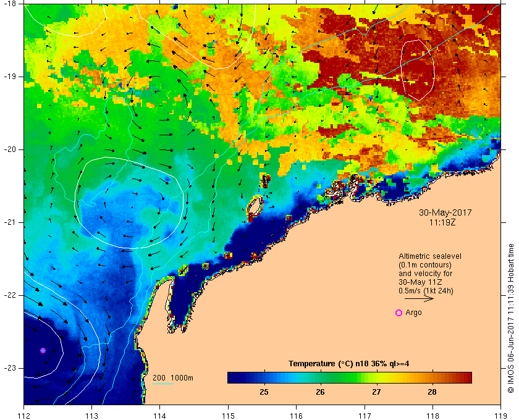The width and height of the screenshot is (519, 420).
Task: Click the latitude axis label -19
Action: (x=9, y=77)
